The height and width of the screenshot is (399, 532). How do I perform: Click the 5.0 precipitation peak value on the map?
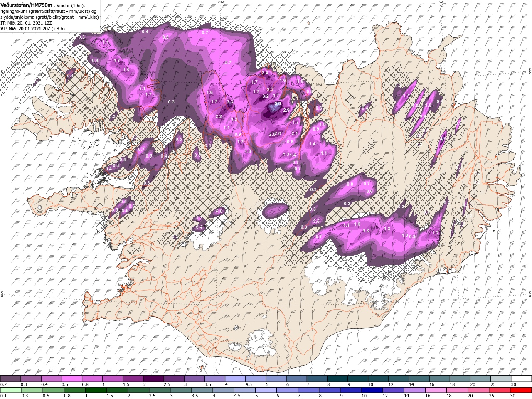click(x=278, y=103)
